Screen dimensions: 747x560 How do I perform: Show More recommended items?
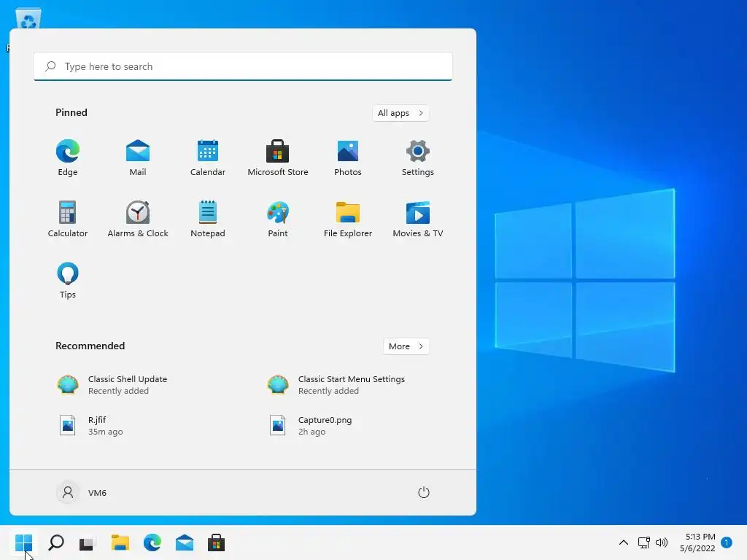click(406, 346)
